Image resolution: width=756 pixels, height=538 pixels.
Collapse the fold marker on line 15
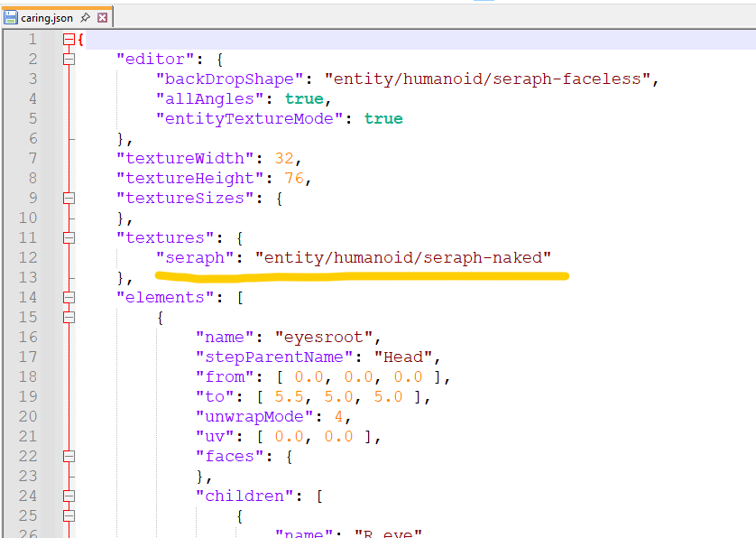pos(69,318)
